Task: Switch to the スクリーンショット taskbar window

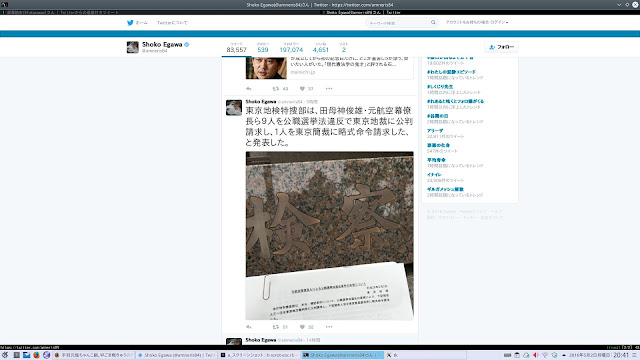Action: 259,355
